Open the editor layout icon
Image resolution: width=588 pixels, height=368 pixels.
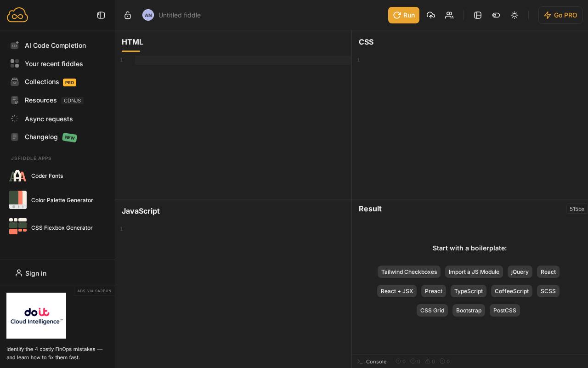point(478,15)
